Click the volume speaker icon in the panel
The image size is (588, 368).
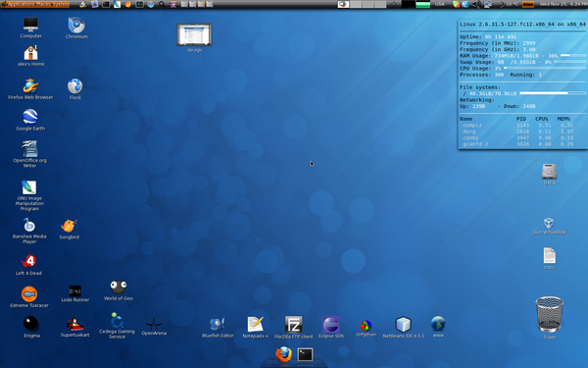click(476, 5)
